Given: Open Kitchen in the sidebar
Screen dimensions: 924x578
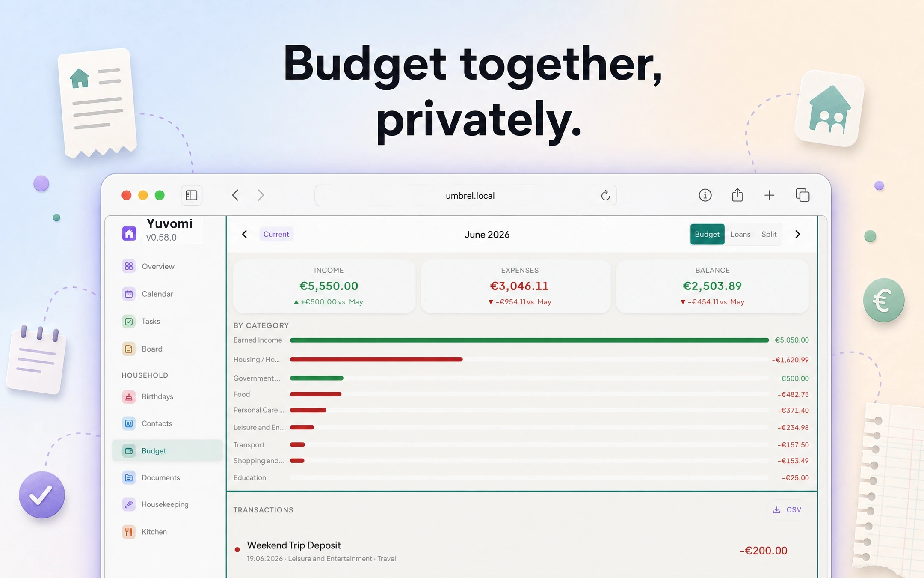Looking at the screenshot, I should tap(154, 532).
